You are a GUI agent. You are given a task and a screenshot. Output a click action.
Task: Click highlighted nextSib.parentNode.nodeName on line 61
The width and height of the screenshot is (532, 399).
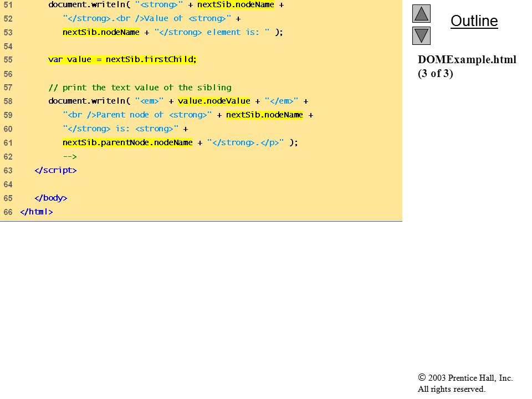tap(127, 142)
